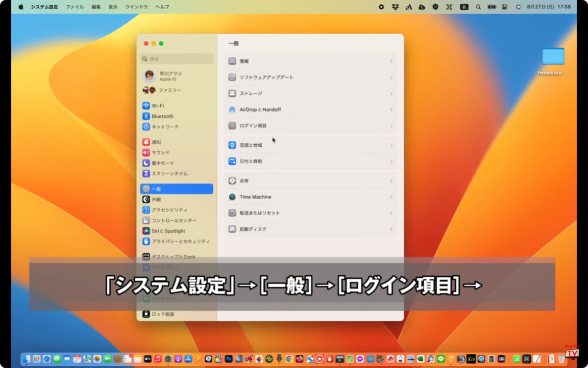The width and height of the screenshot is (588, 368).
Task: Expand the 情報 row chevron
Action: [392, 61]
